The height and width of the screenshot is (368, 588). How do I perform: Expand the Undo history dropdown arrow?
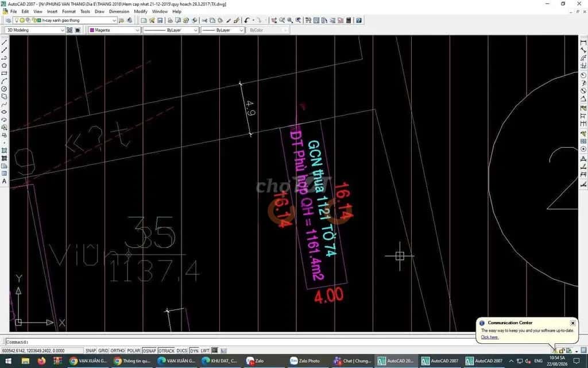pos(253,20)
